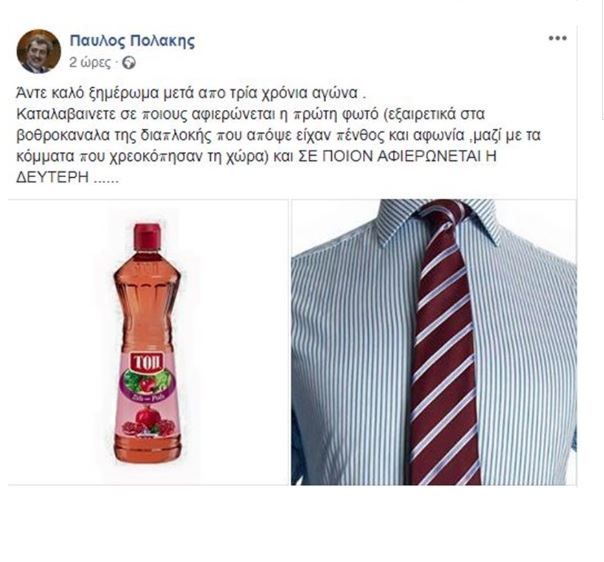Click the shirt collar in the second photo
This screenshot has width=604, height=562.
(x=435, y=221)
